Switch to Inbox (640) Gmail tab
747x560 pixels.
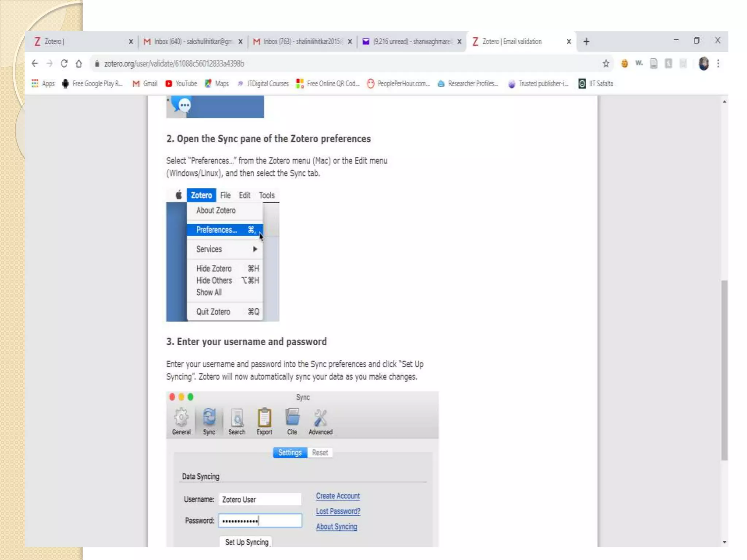(x=190, y=42)
